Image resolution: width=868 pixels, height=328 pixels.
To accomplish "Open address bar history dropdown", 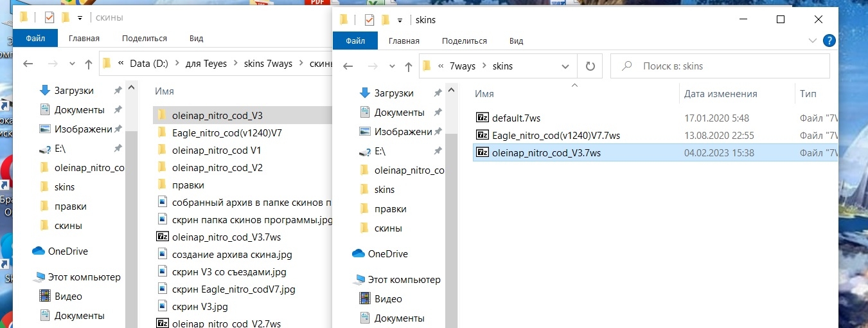I will [x=565, y=66].
